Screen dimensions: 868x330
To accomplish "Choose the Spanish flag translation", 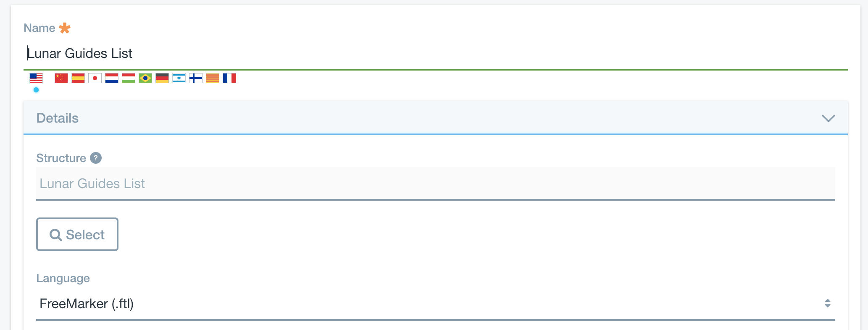I will [x=78, y=78].
